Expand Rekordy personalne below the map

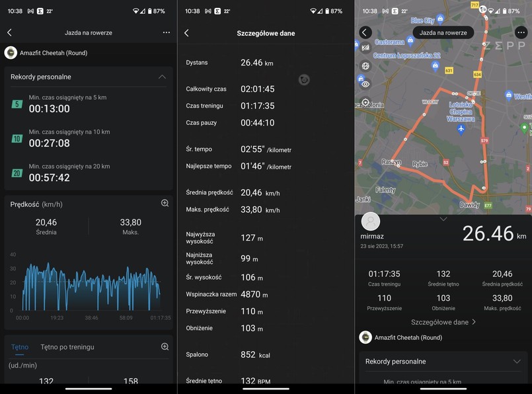(443, 361)
